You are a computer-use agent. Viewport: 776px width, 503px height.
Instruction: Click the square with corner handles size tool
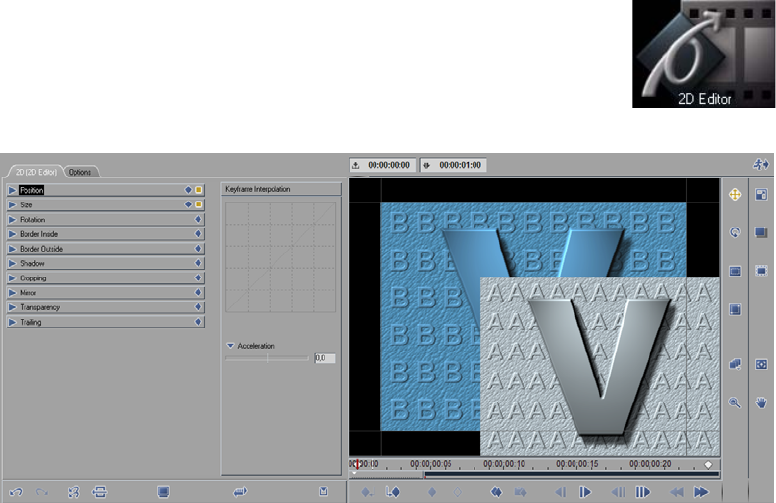(735, 309)
